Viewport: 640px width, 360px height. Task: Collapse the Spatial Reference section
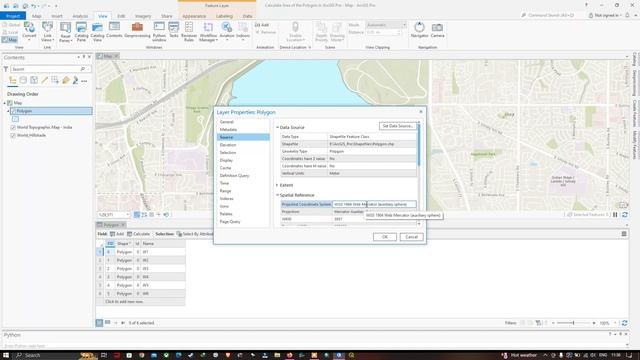277,195
